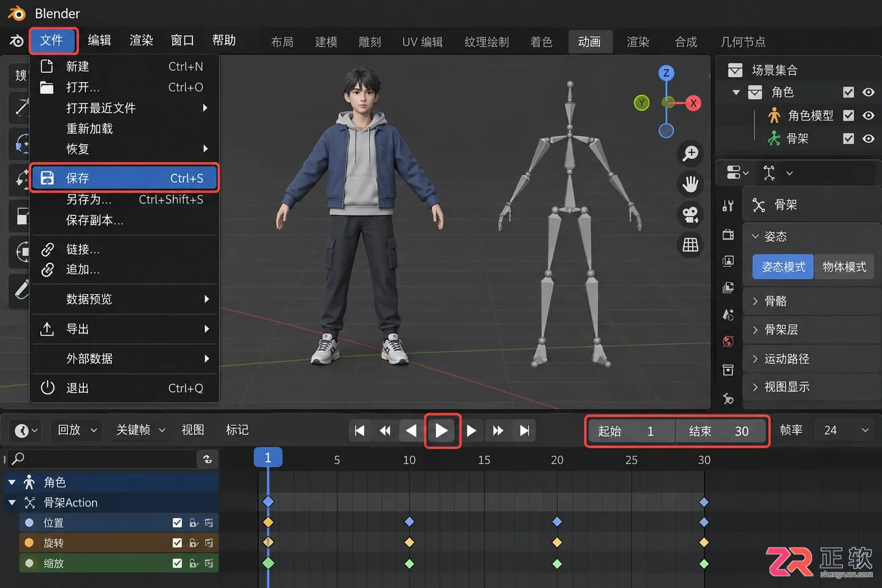This screenshot has height=588, width=882.
Task: Click the red X axis on the gizmo
Action: pos(693,103)
